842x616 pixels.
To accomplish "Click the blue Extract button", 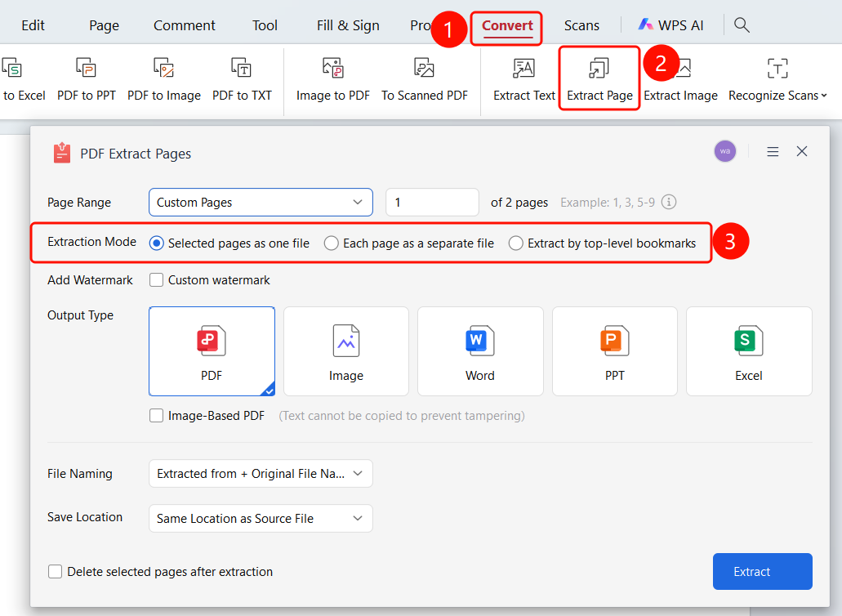I will pyautogui.click(x=763, y=571).
